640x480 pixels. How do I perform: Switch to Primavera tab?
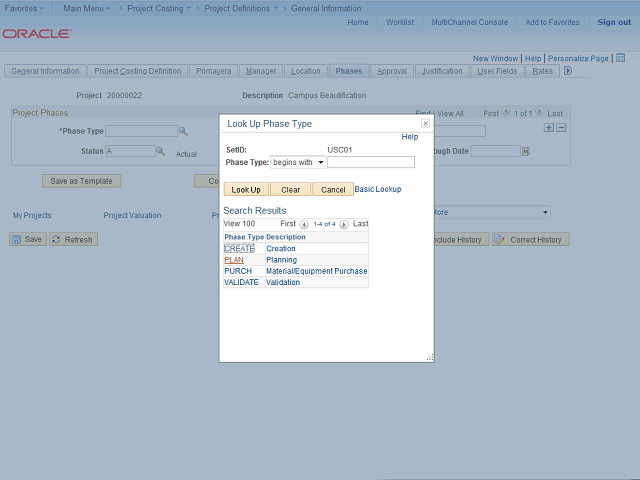(x=213, y=71)
